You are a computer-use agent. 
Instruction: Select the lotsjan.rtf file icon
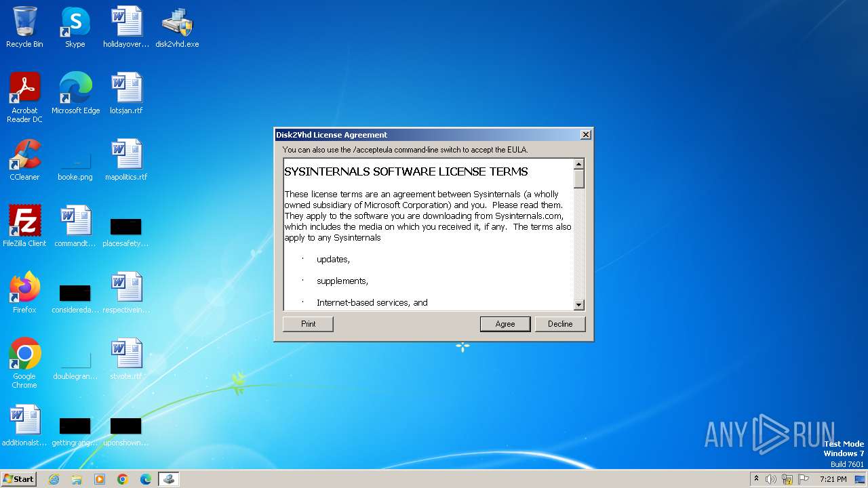[126, 94]
